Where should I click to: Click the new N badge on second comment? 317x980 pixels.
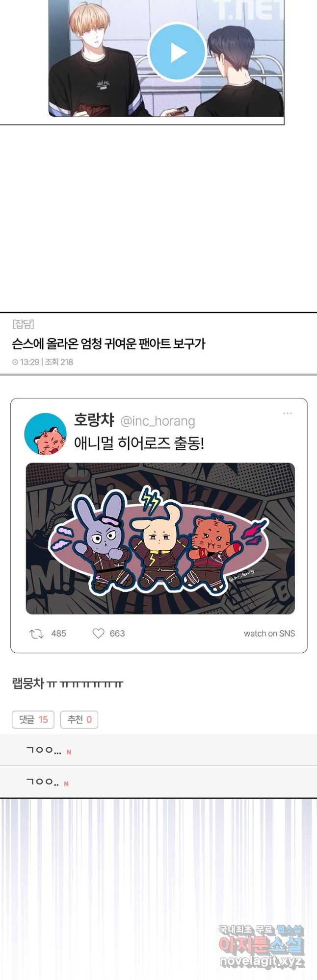pyautogui.click(x=66, y=784)
